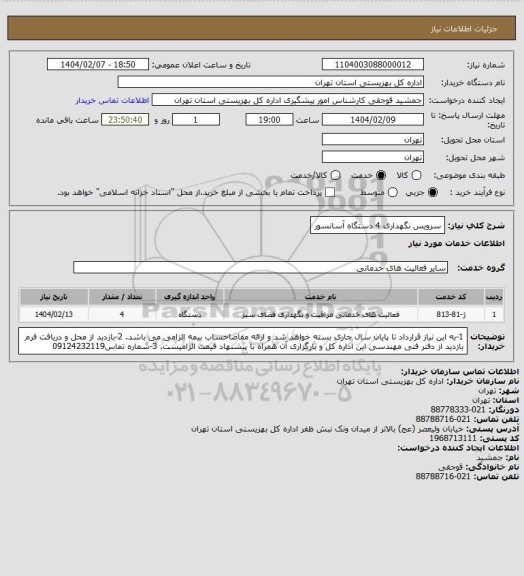
Task: Click the نام خدمت column header
Action: [320, 297]
